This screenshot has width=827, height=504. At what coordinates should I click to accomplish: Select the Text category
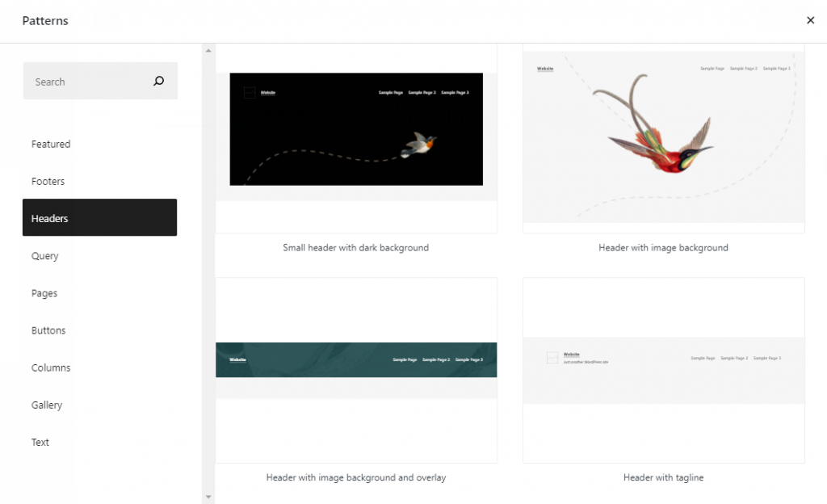40,442
